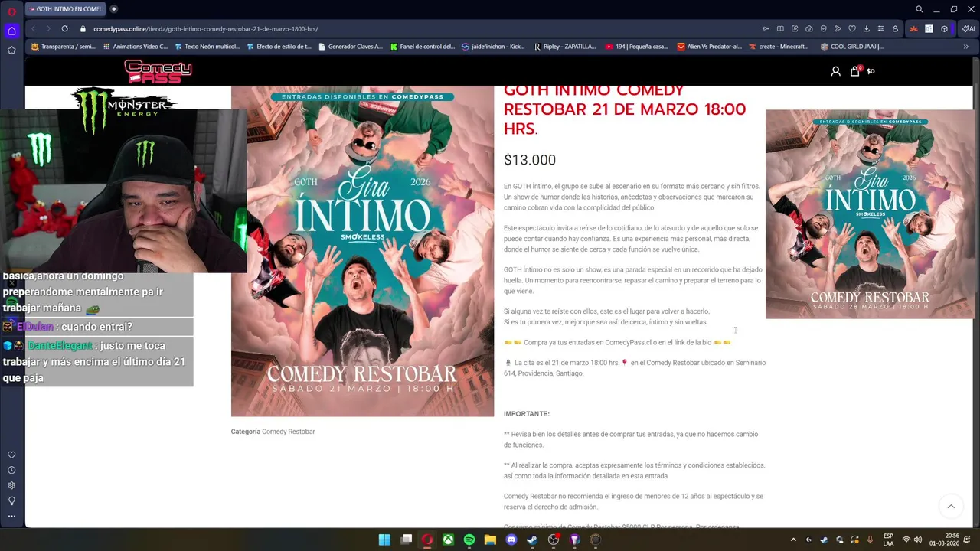Open sidebar bookmarks star icon

coord(11,50)
